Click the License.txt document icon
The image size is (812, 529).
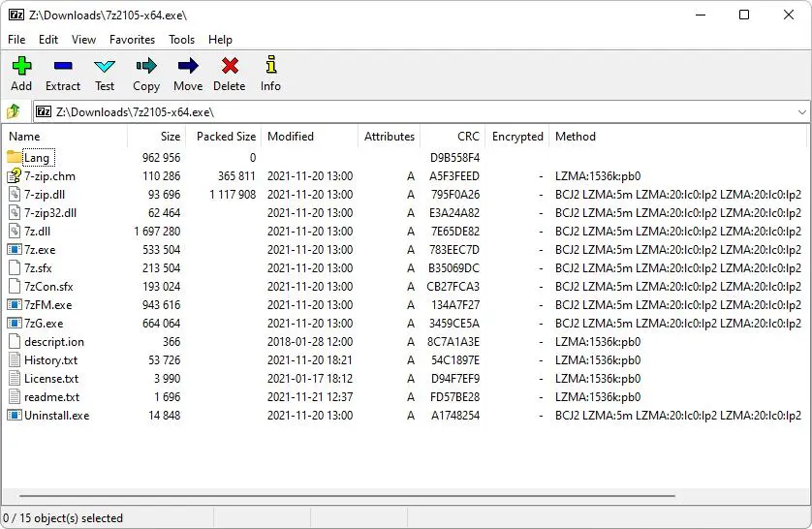click(x=14, y=379)
